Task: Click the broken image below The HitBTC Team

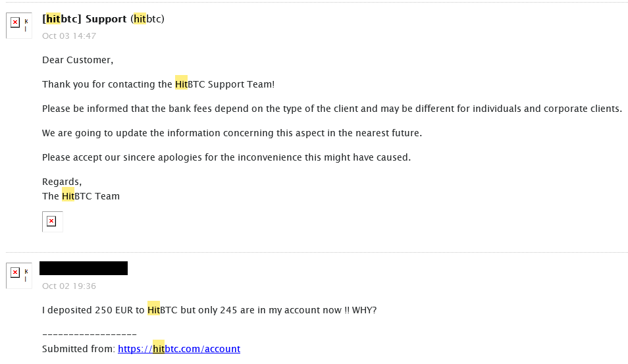Action: pos(53,222)
